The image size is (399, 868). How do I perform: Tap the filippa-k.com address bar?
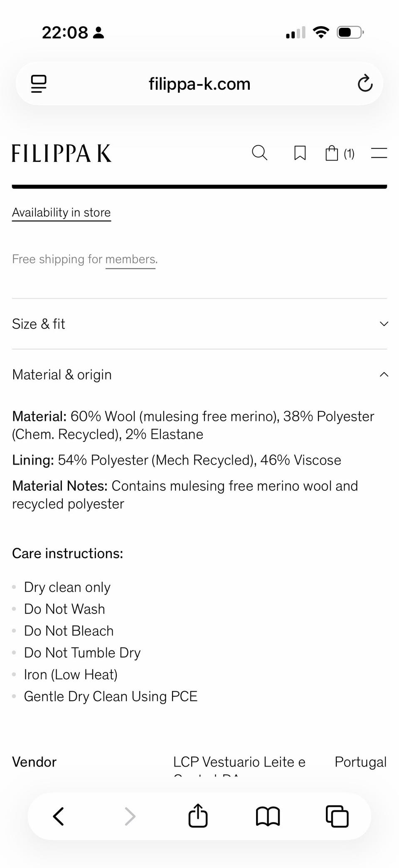point(199,84)
